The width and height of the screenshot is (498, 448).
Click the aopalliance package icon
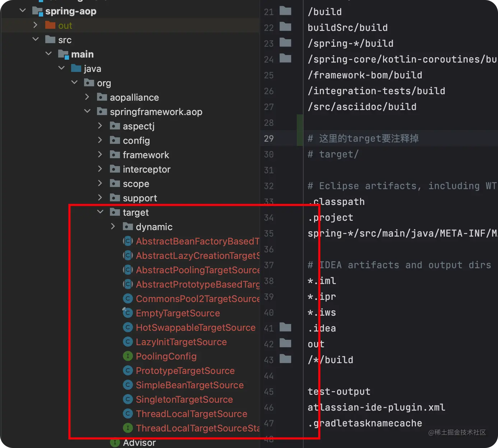coord(102,97)
